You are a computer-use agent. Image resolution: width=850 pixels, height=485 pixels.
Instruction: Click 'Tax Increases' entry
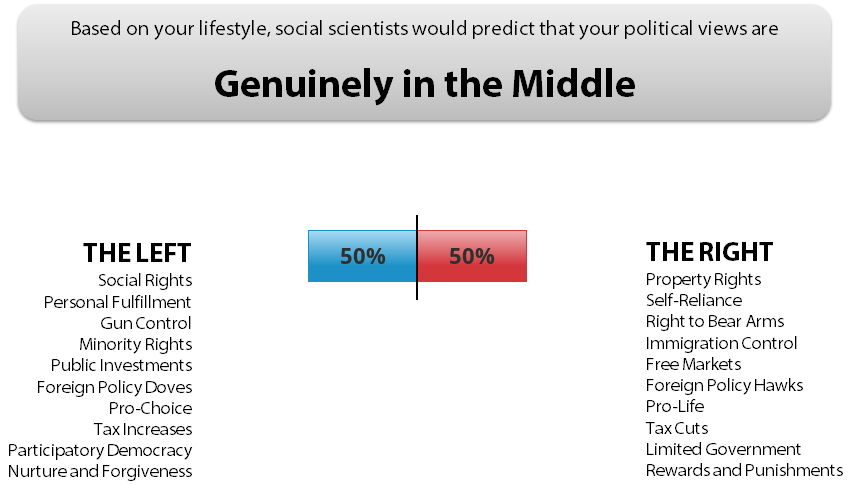pyautogui.click(x=142, y=429)
